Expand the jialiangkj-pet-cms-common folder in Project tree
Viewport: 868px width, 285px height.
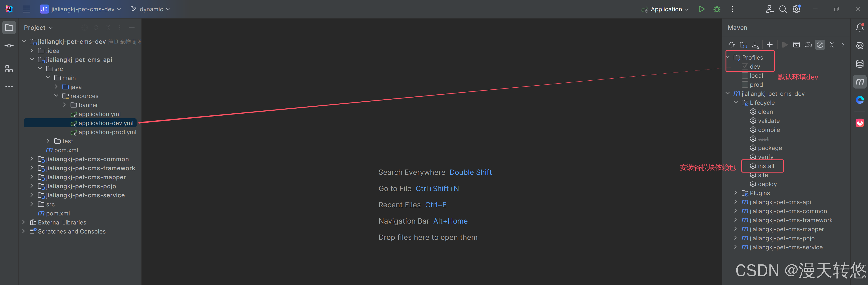point(32,159)
